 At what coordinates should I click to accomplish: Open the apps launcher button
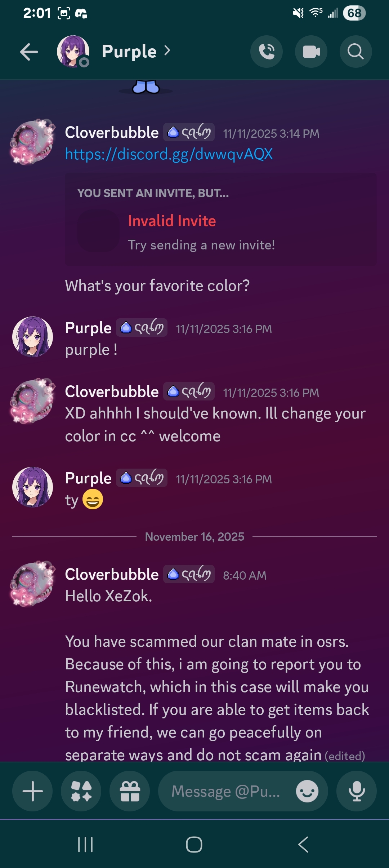click(81, 791)
